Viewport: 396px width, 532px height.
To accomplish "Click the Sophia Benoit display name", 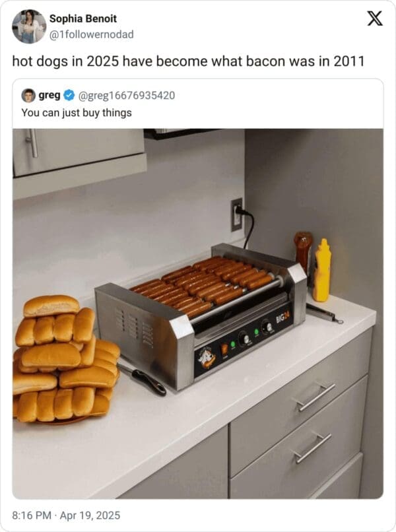I will [83, 18].
